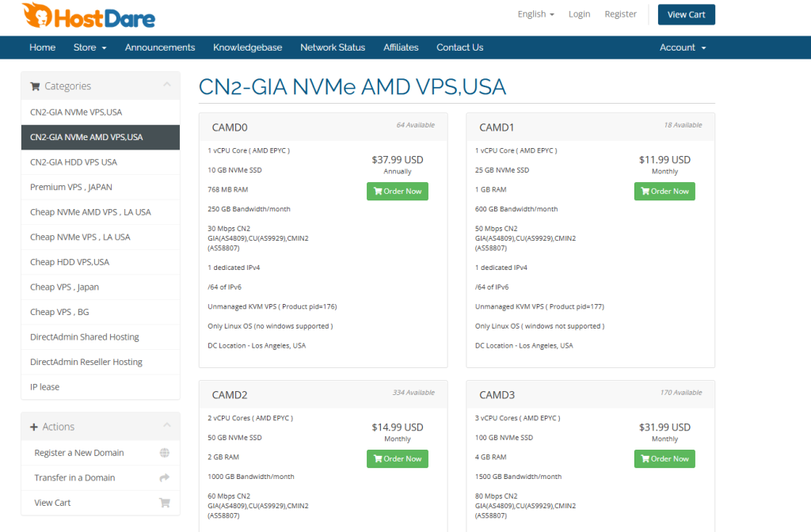Click "100 GB NVMe SSD" spec line
The height and width of the screenshot is (532, 811).
pos(504,438)
